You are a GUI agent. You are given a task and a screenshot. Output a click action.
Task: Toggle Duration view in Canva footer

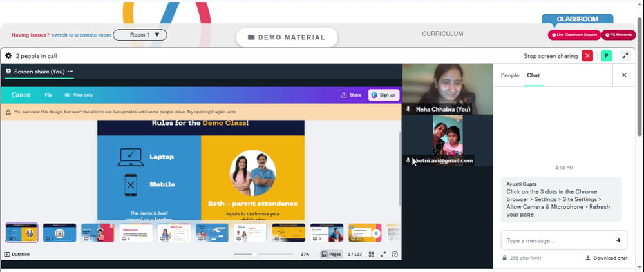pyautogui.click(x=17, y=255)
